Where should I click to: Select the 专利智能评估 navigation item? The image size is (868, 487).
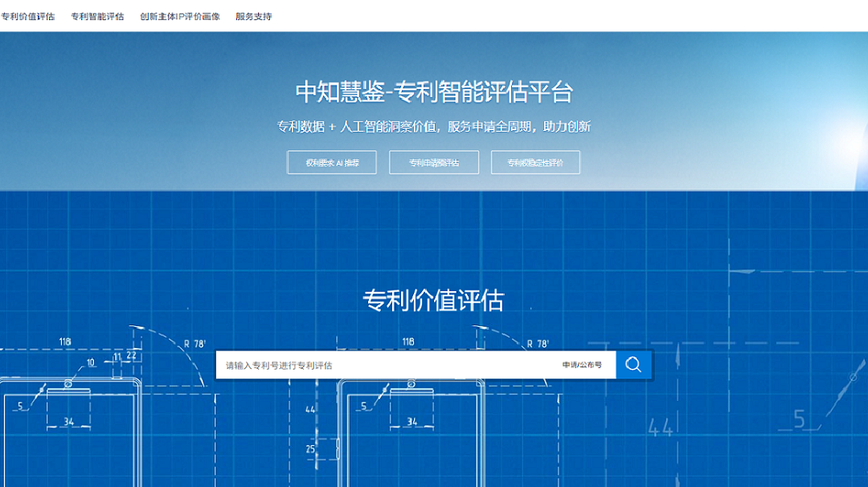tap(97, 16)
